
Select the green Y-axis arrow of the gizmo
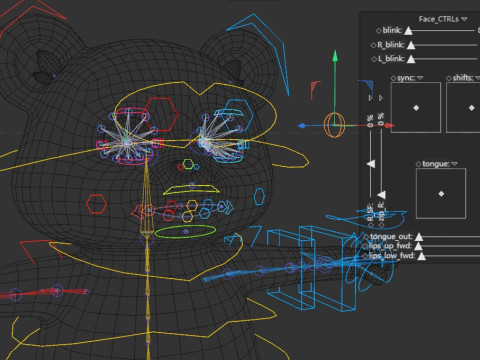pyautogui.click(x=335, y=56)
